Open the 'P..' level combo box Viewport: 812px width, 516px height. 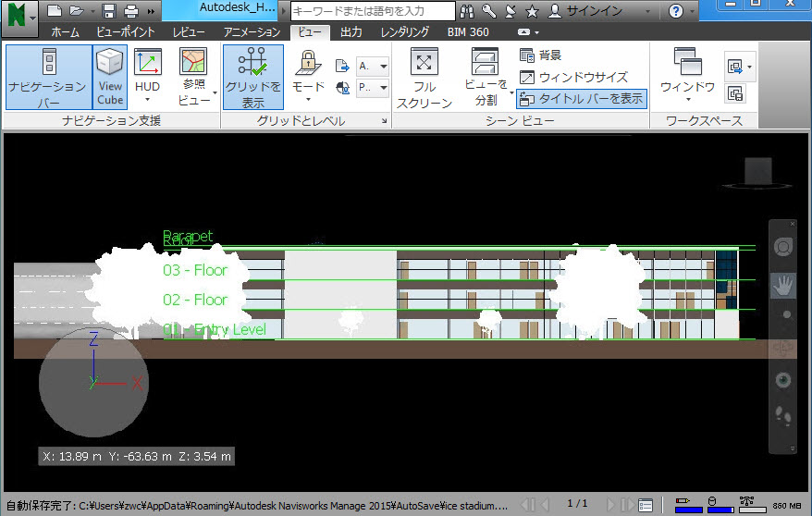373,88
